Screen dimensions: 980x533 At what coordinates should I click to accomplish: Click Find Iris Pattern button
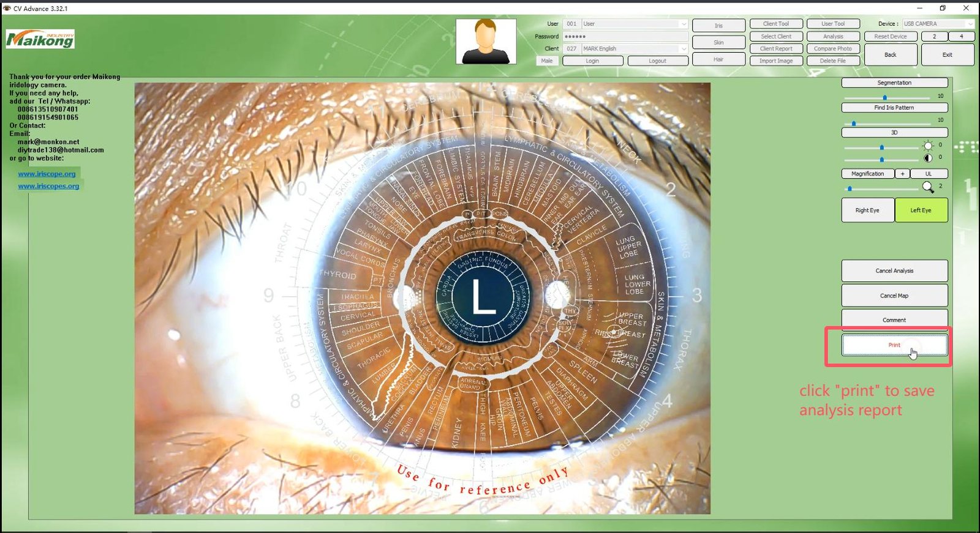click(x=894, y=108)
